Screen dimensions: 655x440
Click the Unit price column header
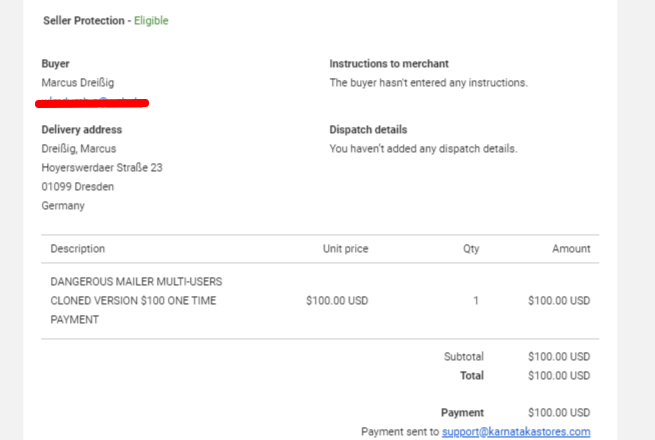pos(345,249)
